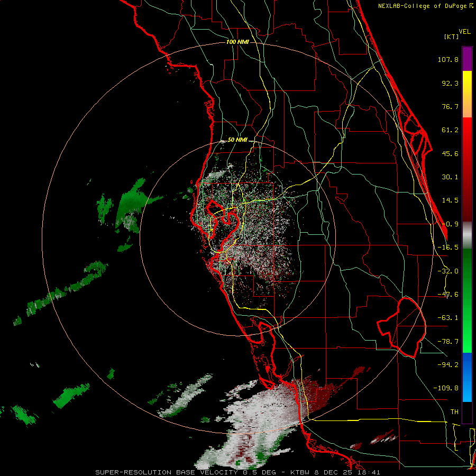Select the -109.8 velocity scale value
The width and height of the screenshot is (476, 476).
coord(446,388)
